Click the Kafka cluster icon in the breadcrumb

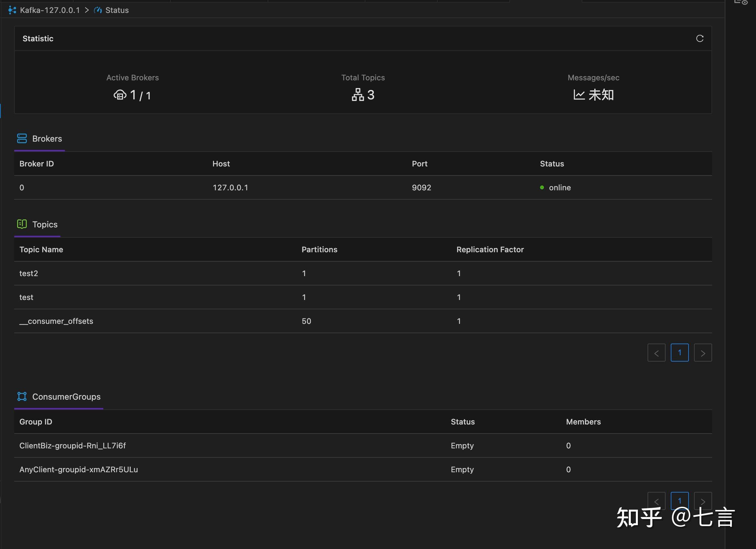[12, 10]
